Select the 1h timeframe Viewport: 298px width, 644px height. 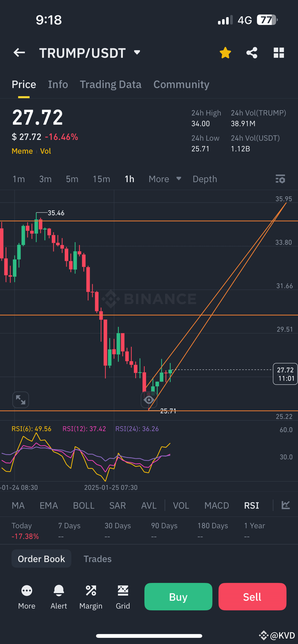(x=130, y=179)
